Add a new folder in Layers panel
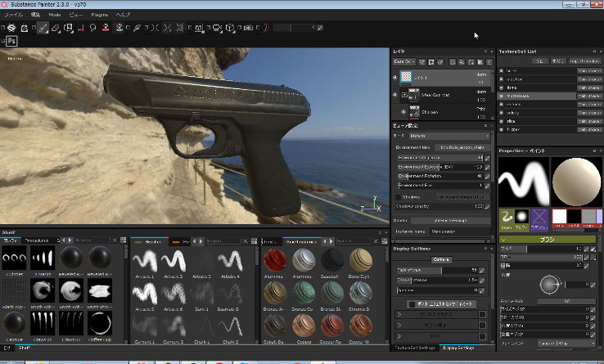 click(480, 61)
